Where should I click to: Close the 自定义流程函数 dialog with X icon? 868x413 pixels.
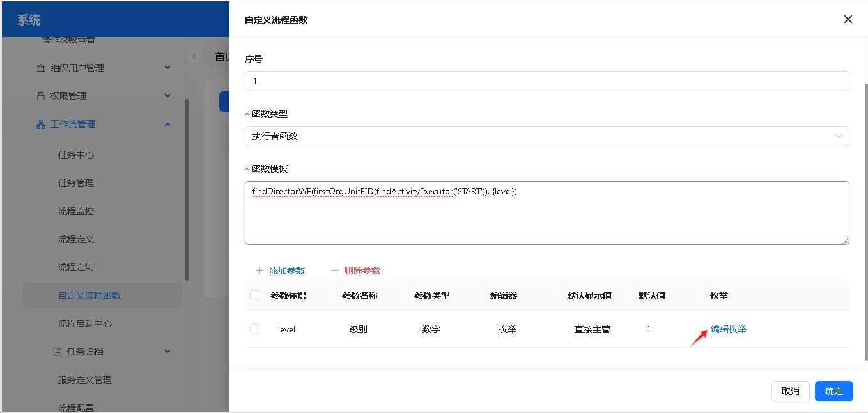848,19
